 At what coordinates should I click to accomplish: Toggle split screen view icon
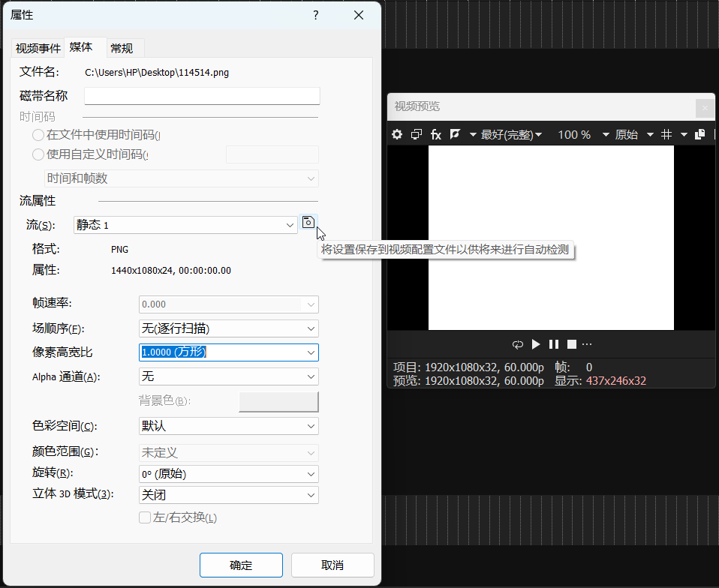pos(455,134)
